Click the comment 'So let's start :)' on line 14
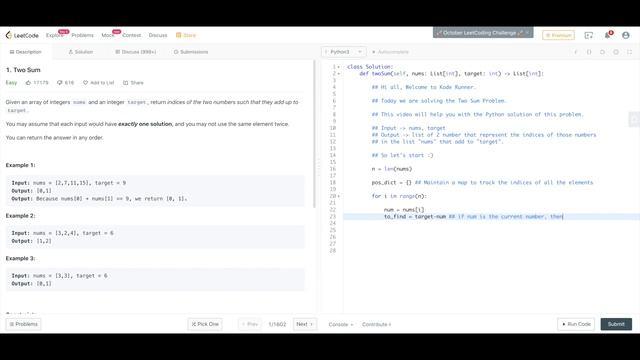 [402, 156]
